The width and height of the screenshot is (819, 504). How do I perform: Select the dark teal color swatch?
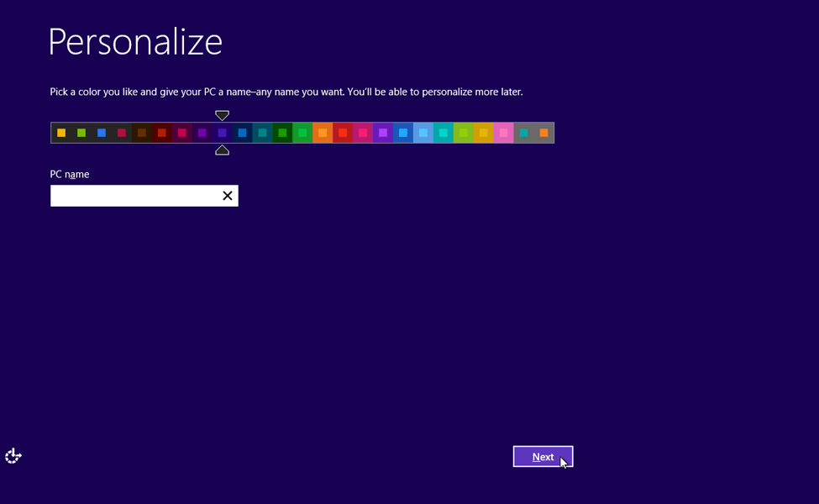(262, 133)
